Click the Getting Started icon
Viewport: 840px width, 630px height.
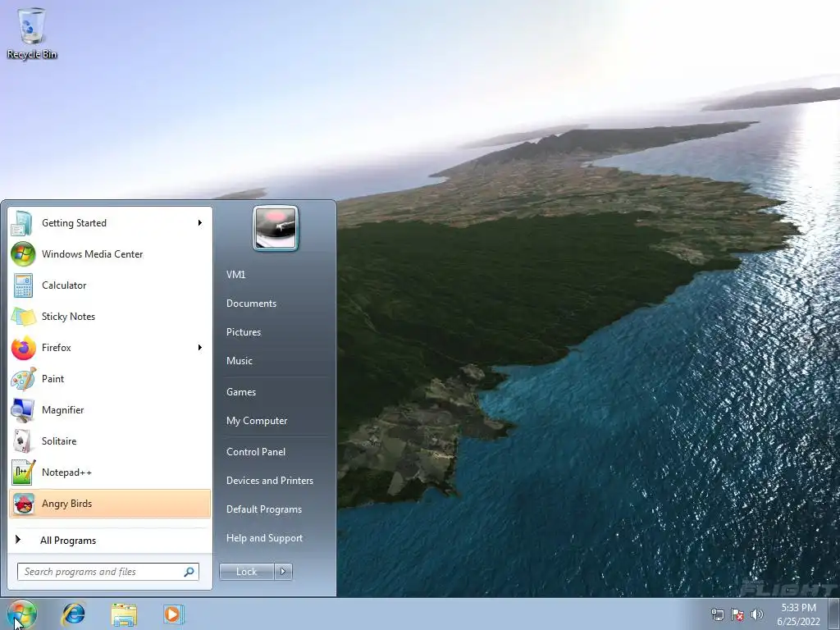tap(22, 223)
